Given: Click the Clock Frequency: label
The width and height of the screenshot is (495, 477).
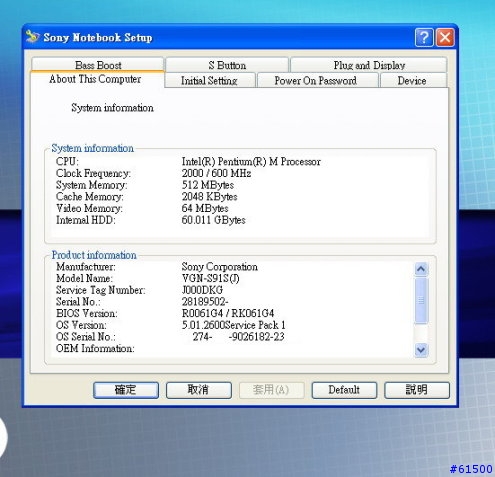Looking at the screenshot, I should (x=93, y=173).
